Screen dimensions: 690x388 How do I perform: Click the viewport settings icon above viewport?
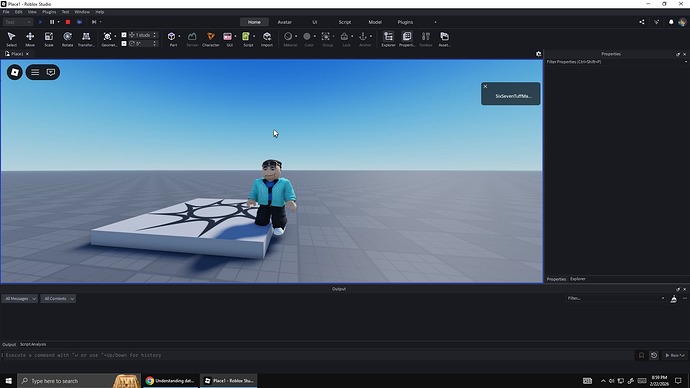[x=539, y=54]
